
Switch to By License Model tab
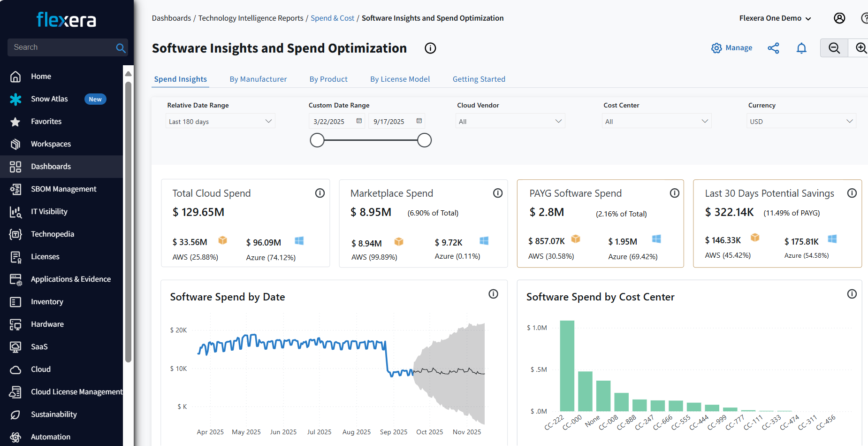pyautogui.click(x=400, y=79)
